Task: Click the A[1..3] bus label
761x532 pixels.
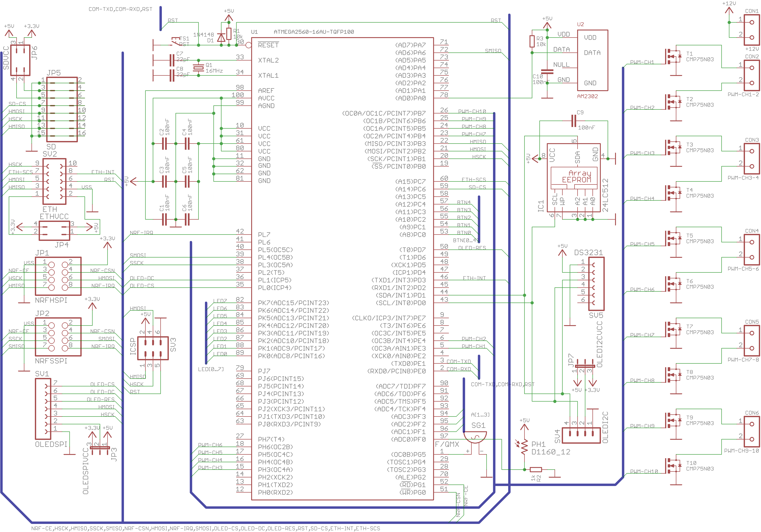Action: pyautogui.click(x=480, y=415)
